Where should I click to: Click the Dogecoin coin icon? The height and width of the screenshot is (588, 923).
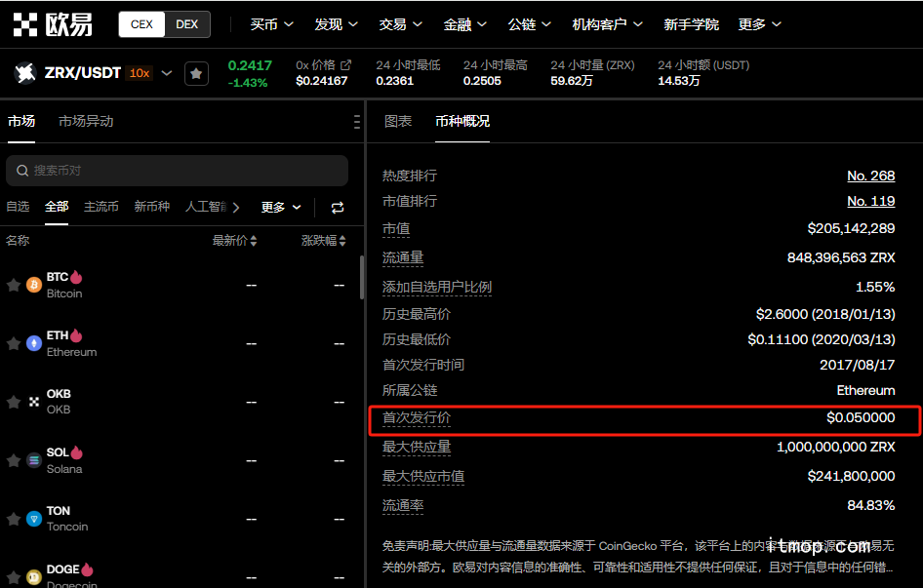34,577
